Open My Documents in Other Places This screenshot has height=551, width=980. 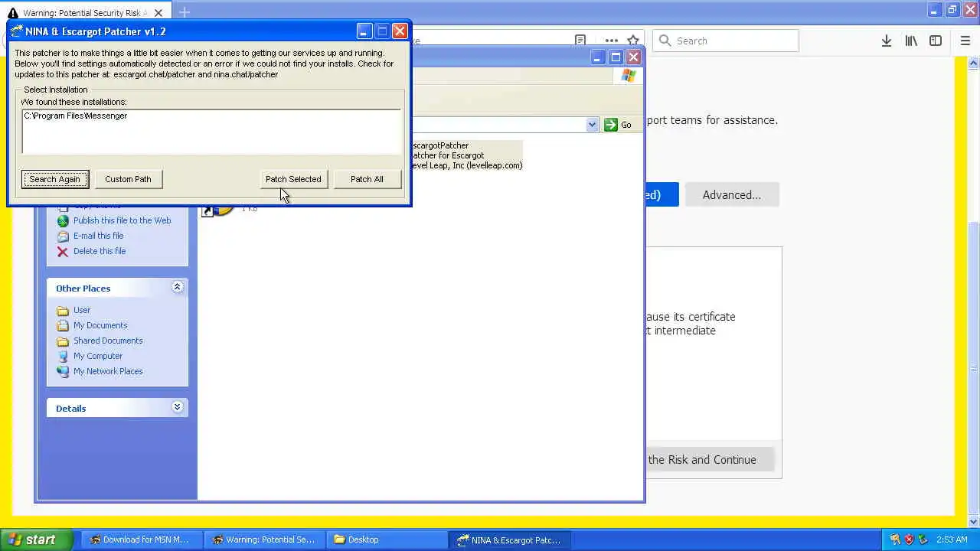coord(100,325)
